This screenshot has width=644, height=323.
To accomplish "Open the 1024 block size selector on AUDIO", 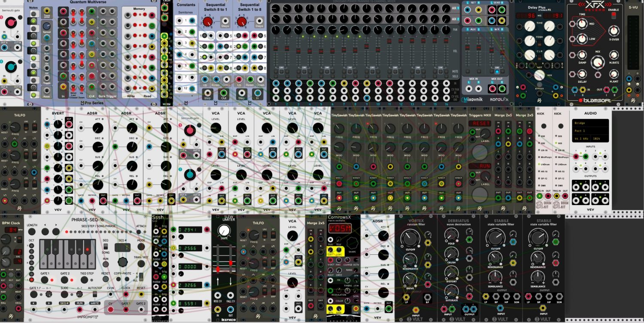I will (601, 139).
